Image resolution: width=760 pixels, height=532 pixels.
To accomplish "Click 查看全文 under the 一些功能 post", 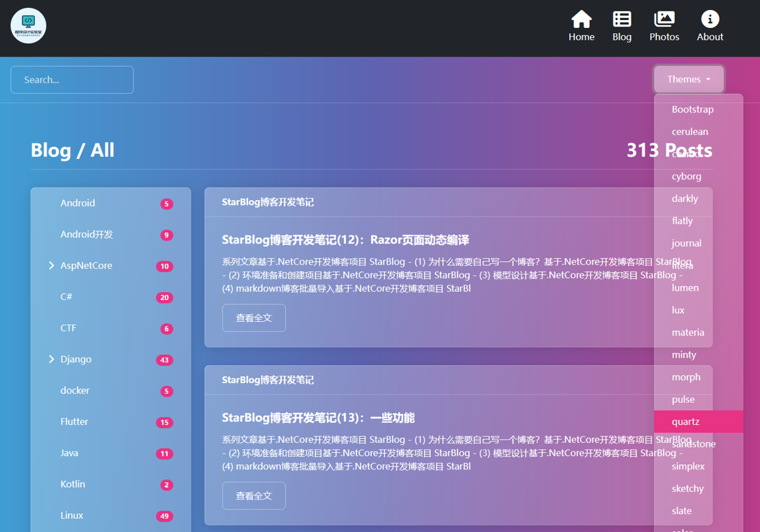I will [253, 495].
